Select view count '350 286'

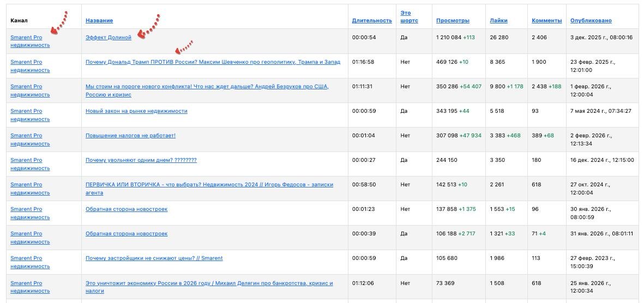447,87
